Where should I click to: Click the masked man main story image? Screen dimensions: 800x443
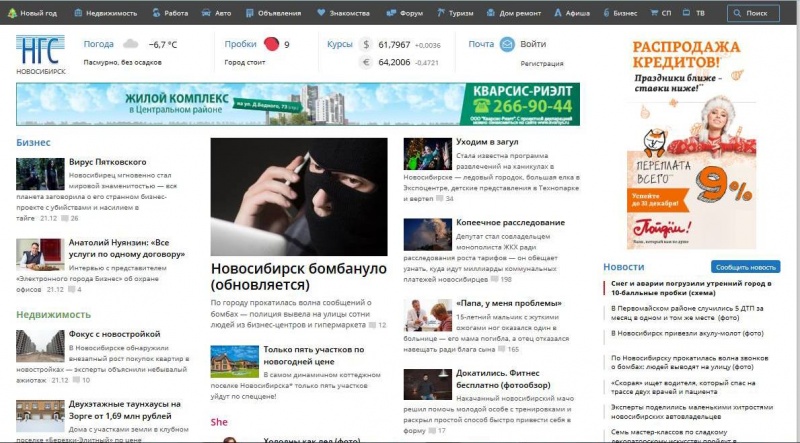tap(299, 196)
